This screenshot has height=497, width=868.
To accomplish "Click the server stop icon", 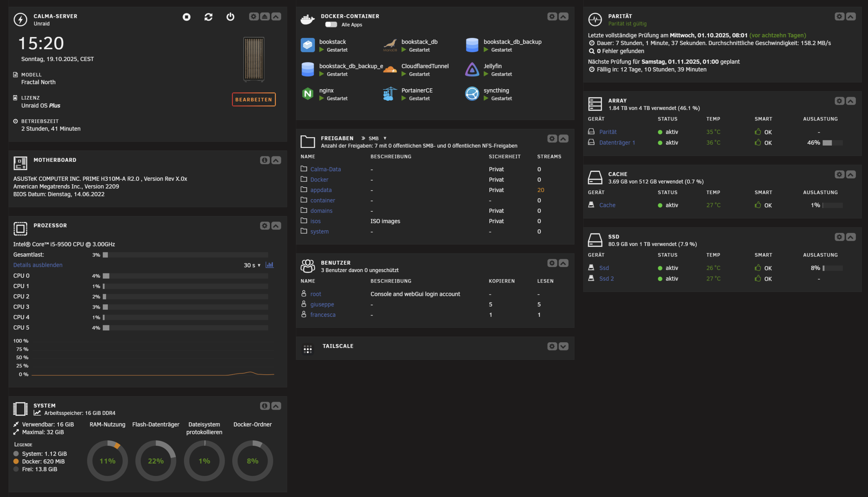I will click(x=186, y=17).
